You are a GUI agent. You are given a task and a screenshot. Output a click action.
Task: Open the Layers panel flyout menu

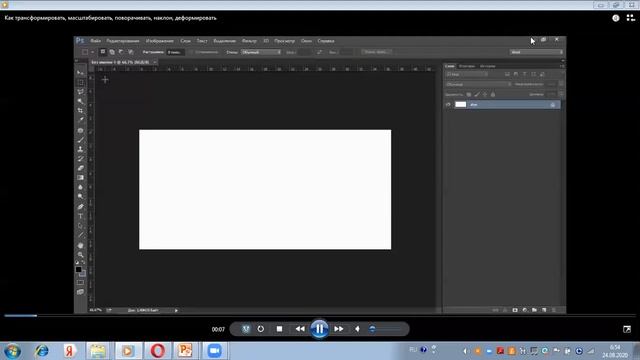(562, 66)
